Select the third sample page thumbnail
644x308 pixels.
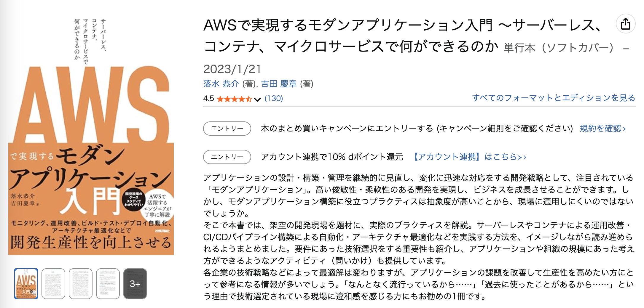click(81, 283)
